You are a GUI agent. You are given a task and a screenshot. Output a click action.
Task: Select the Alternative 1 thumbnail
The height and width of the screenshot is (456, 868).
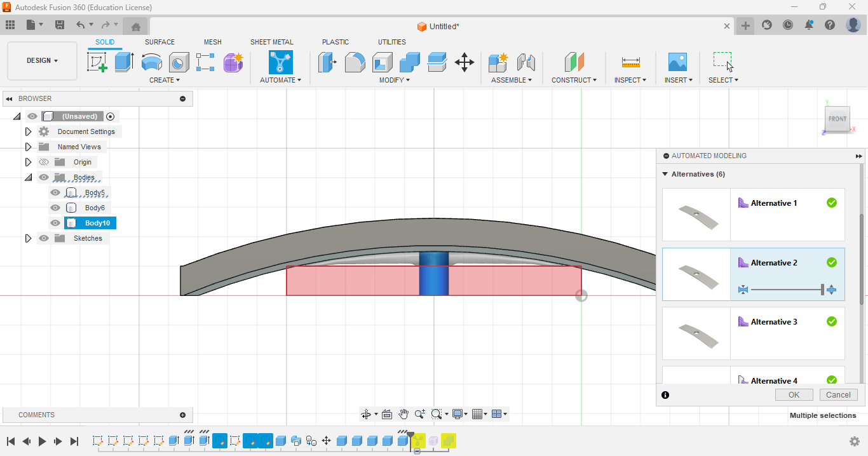696,215
